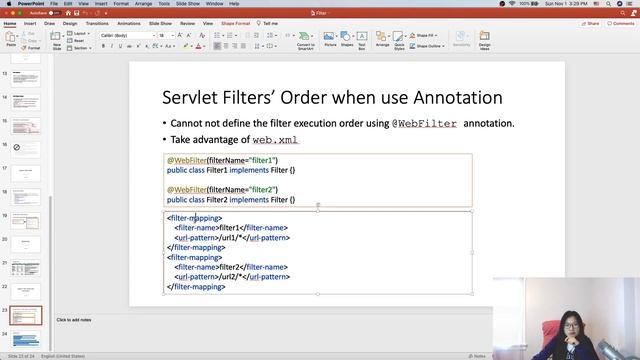
Task: Click Tell me search field
Action: (x=267, y=24)
